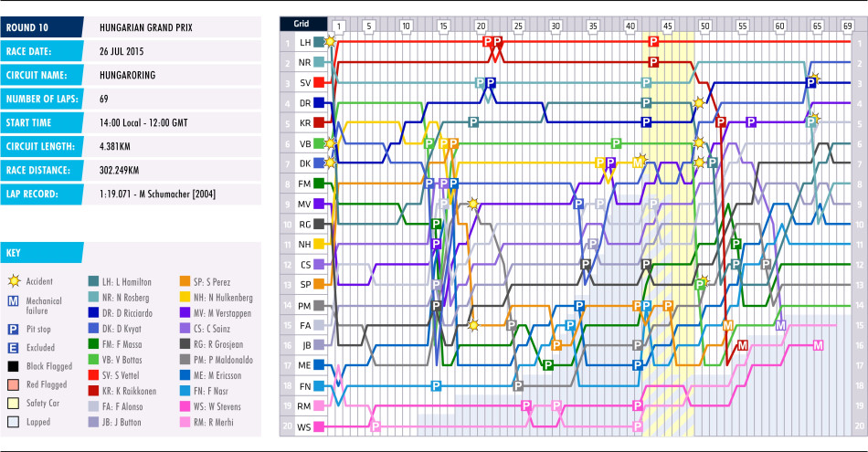The width and height of the screenshot is (868, 452).
Task: Click the dark red Raikkonen M marker
Action: click(x=742, y=345)
